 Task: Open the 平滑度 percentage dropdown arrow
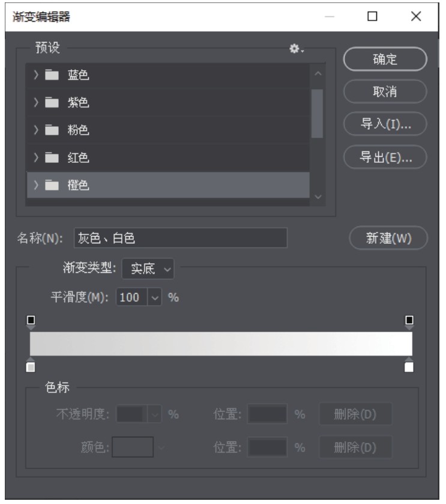click(155, 297)
